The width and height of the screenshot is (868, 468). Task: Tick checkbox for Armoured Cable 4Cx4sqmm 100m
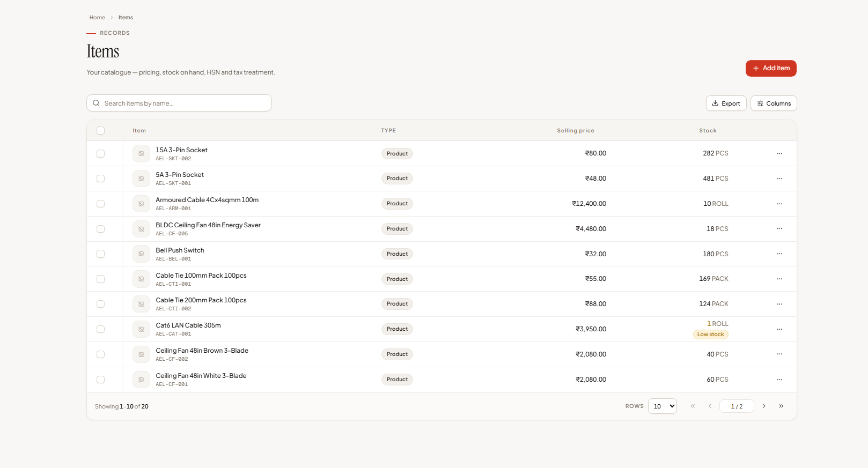click(x=100, y=204)
